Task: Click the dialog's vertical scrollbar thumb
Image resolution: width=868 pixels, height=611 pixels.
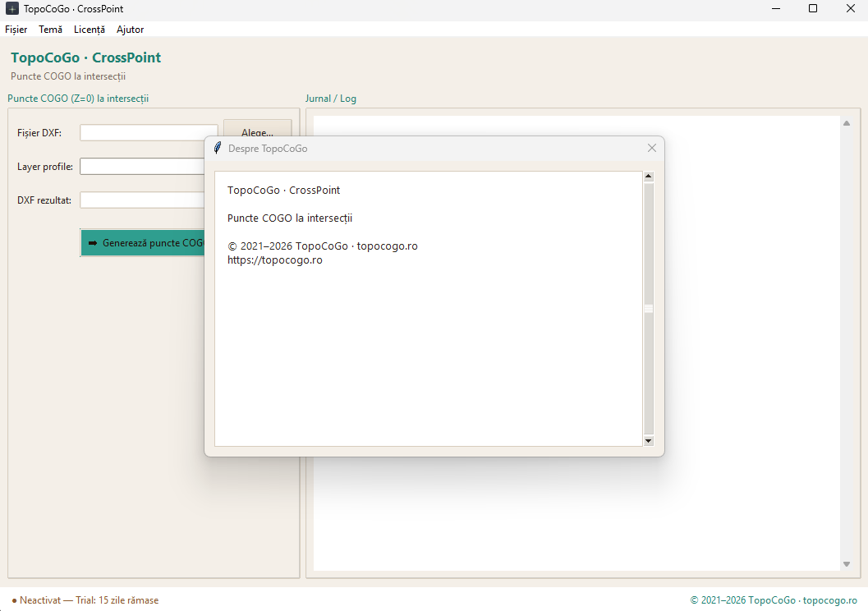Action: (x=648, y=309)
